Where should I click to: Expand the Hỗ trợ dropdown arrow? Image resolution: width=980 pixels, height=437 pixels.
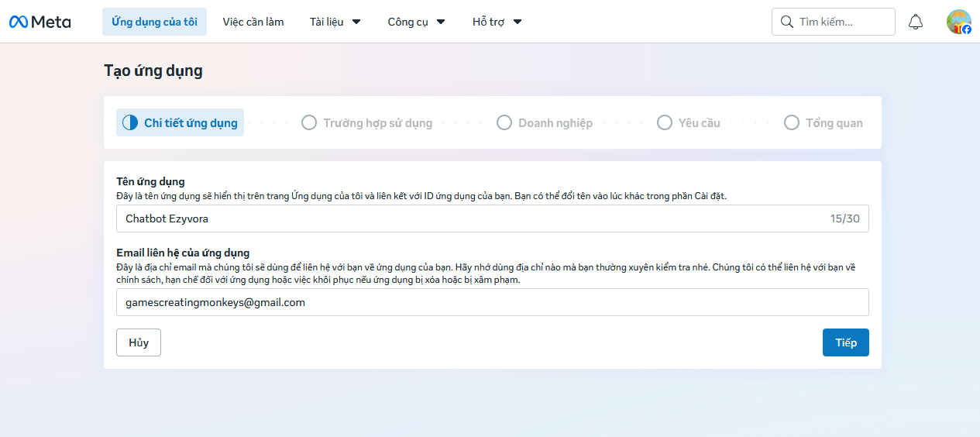pyautogui.click(x=518, y=22)
